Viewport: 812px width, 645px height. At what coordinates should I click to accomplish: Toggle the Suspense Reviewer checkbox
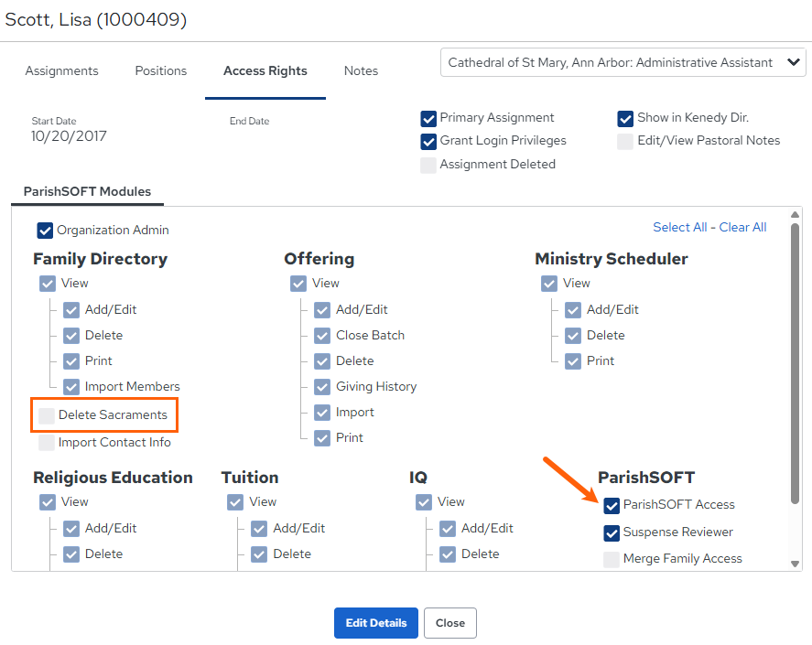612,532
